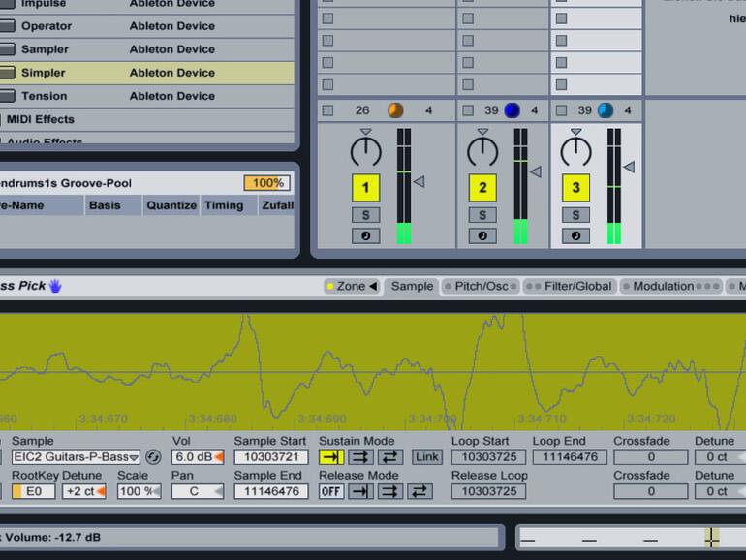Click the Pan C field

(x=198, y=491)
